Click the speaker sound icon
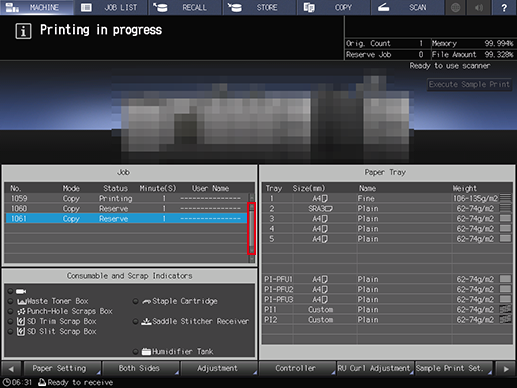 coord(479,7)
